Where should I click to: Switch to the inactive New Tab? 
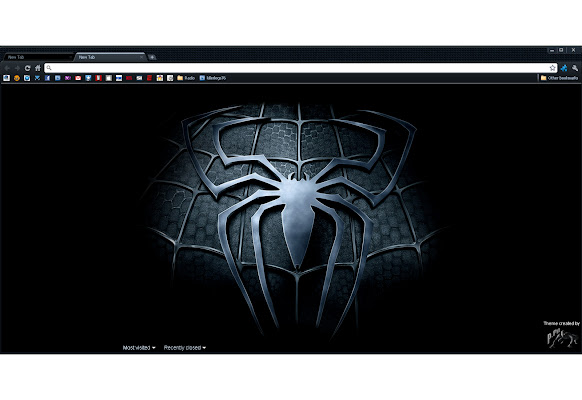tap(37, 57)
